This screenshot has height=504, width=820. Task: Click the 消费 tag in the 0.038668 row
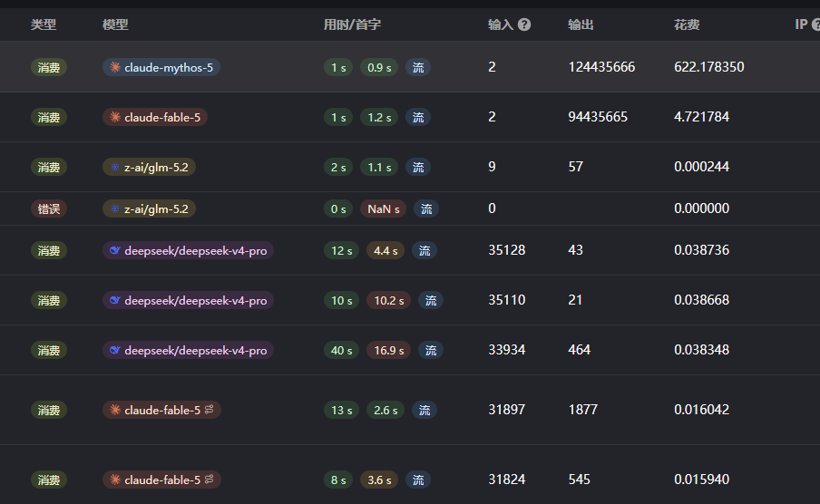(x=49, y=300)
